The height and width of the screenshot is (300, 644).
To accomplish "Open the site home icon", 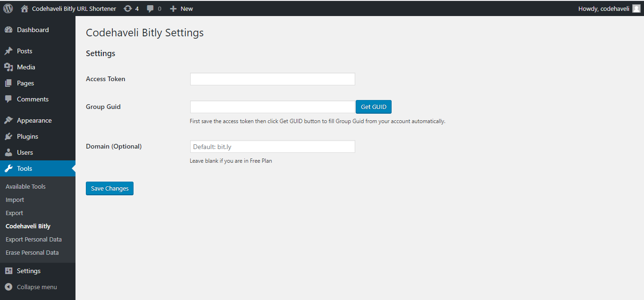I will coord(25,8).
